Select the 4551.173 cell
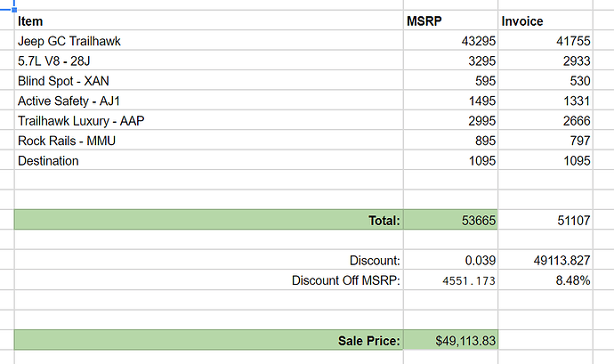Viewport: 614px width, 364px height. [x=450, y=279]
